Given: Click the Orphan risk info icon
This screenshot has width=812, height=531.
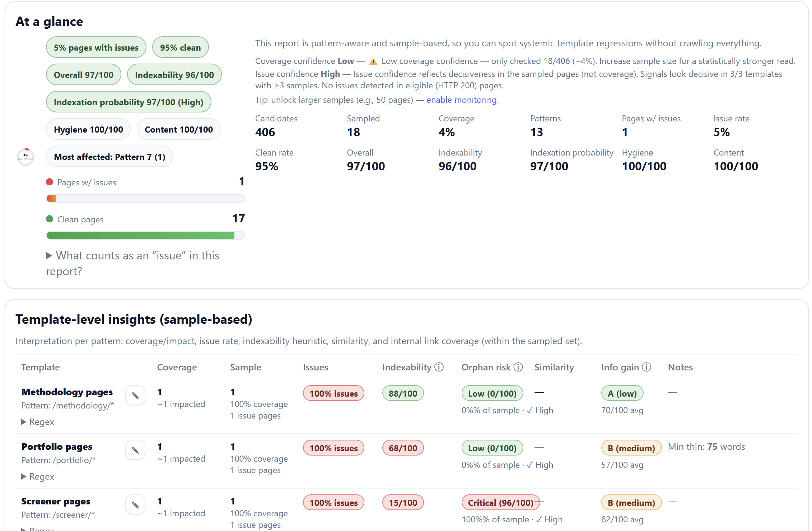Looking at the screenshot, I should tap(518, 367).
